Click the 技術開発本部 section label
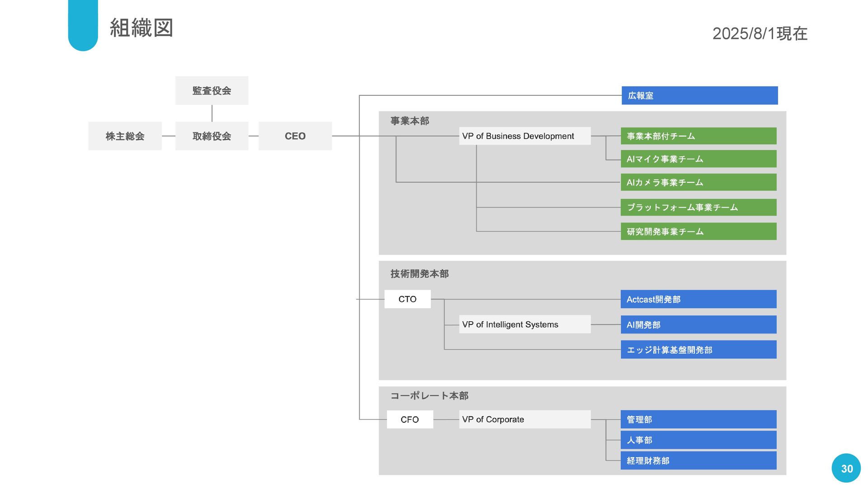The width and height of the screenshot is (868, 488). 420,273
